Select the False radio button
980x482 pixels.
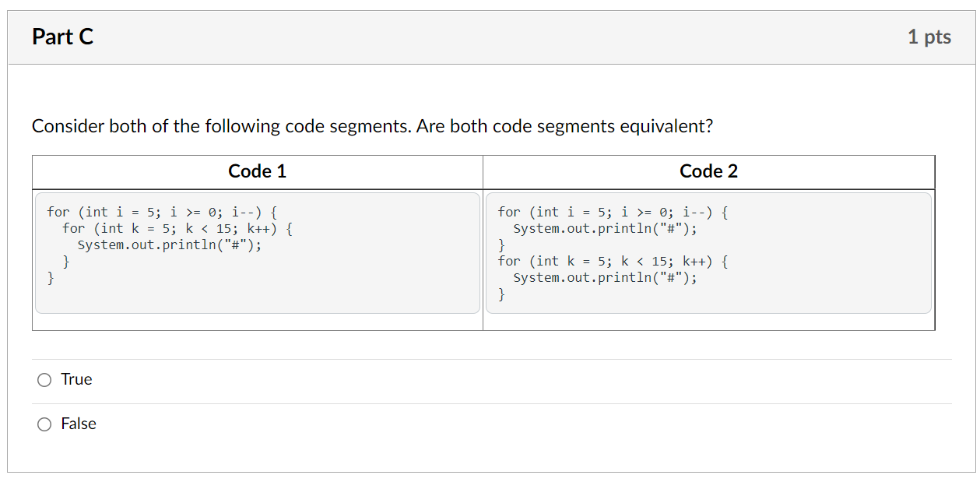[44, 424]
